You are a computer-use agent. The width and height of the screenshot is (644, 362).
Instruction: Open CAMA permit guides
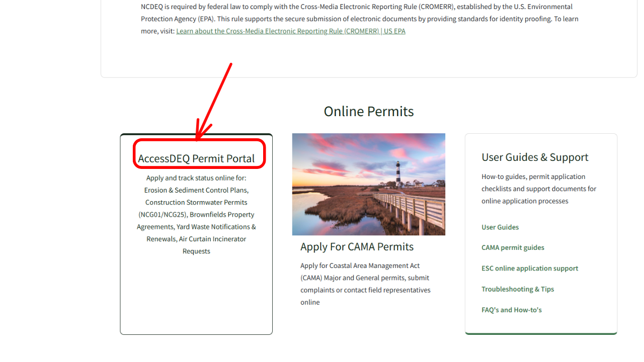513,247
